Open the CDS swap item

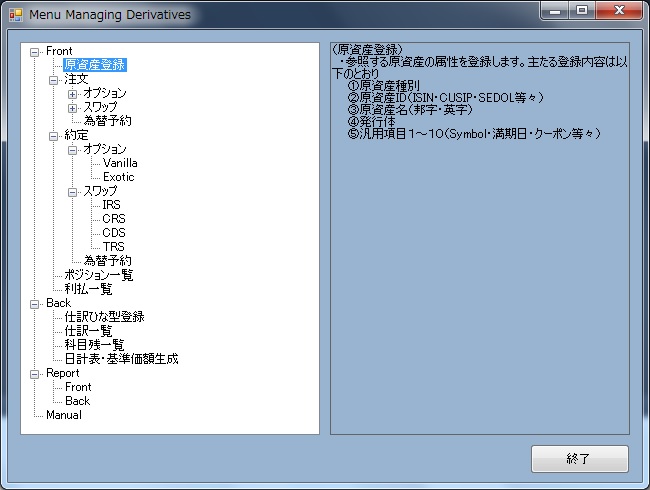click(114, 233)
